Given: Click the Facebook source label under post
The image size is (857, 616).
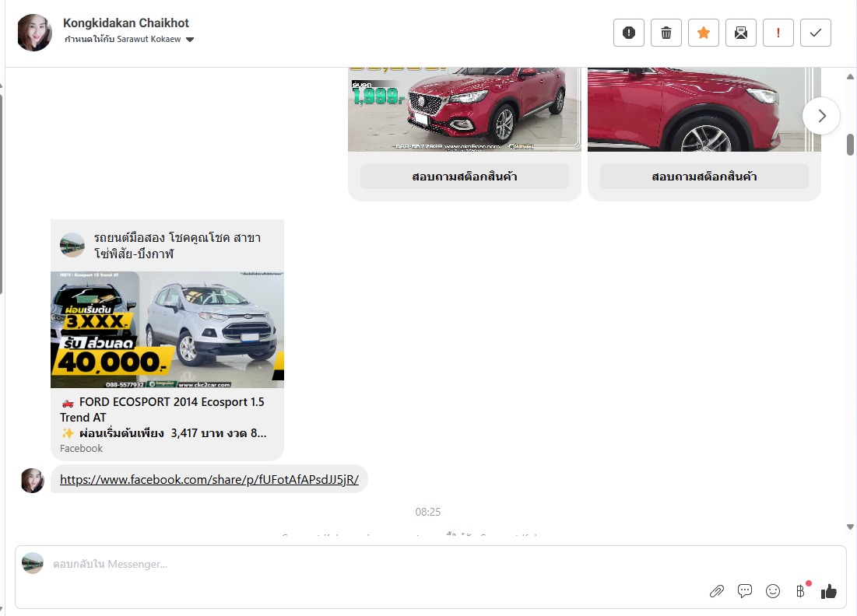Looking at the screenshot, I should pos(81,448).
